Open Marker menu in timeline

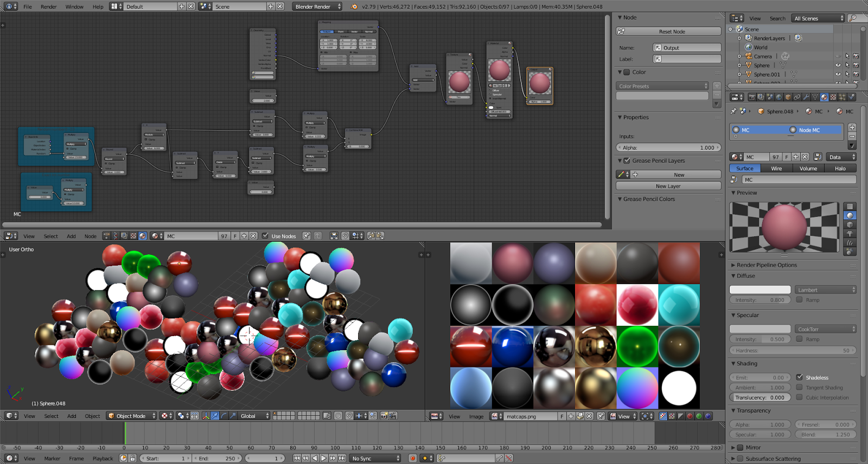[x=52, y=458]
